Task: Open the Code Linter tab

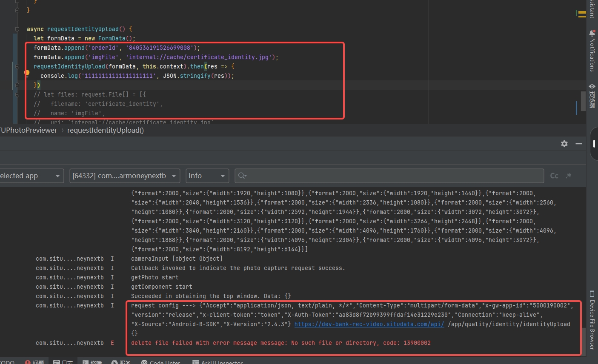Action: point(160,362)
